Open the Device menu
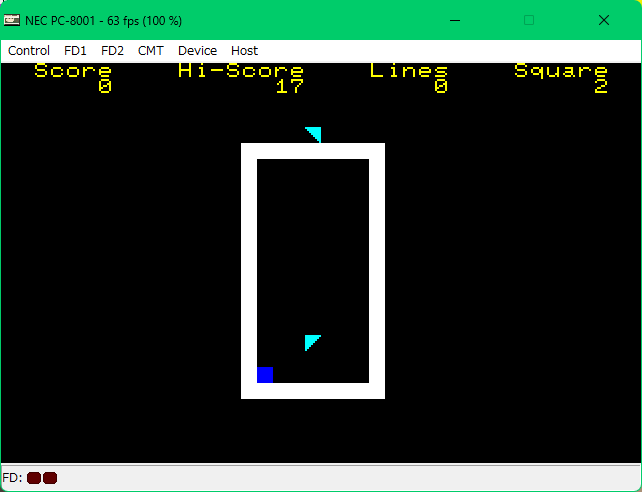Image resolution: width=642 pixels, height=492 pixels. 197,50
